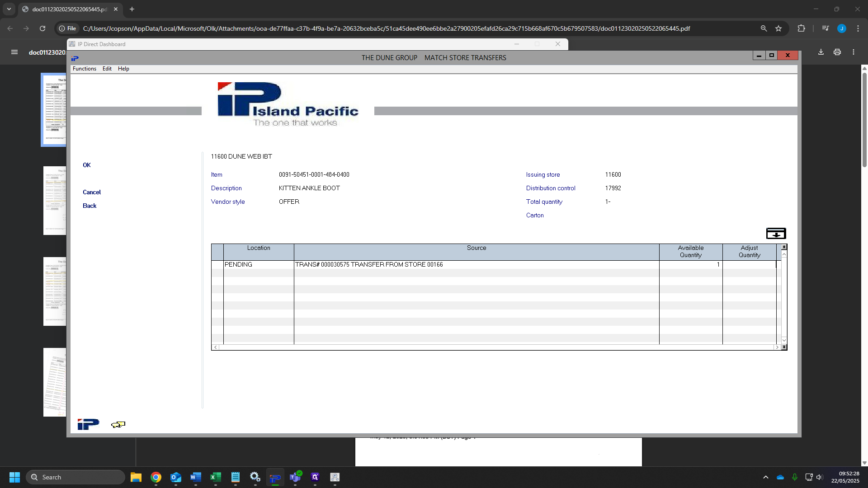Open the second PDF page thumbnail
The image size is (868, 488).
55,201
